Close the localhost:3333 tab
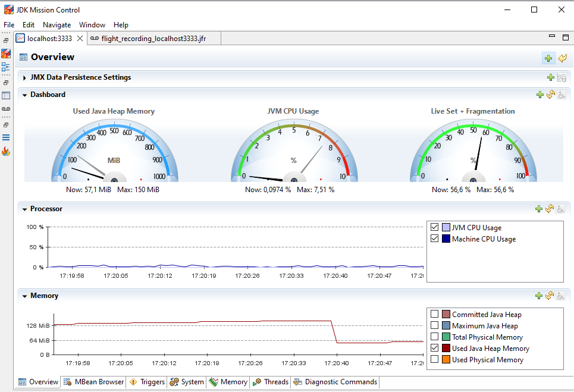The width and height of the screenshot is (574, 392). click(80, 39)
